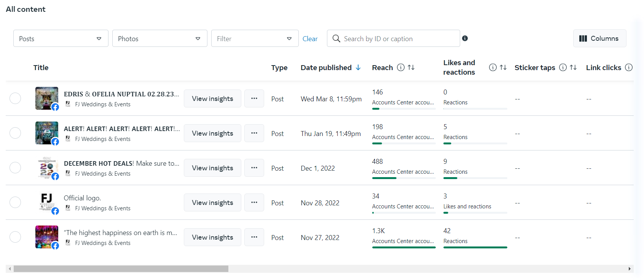View insights for Official logo post

pos(212,203)
